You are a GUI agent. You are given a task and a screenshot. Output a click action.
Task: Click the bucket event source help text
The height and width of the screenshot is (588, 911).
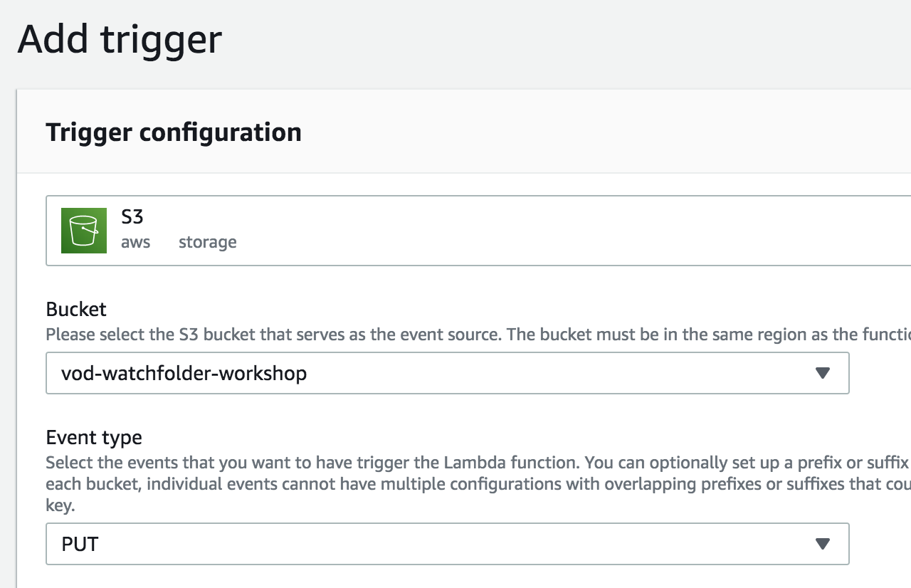click(x=478, y=335)
